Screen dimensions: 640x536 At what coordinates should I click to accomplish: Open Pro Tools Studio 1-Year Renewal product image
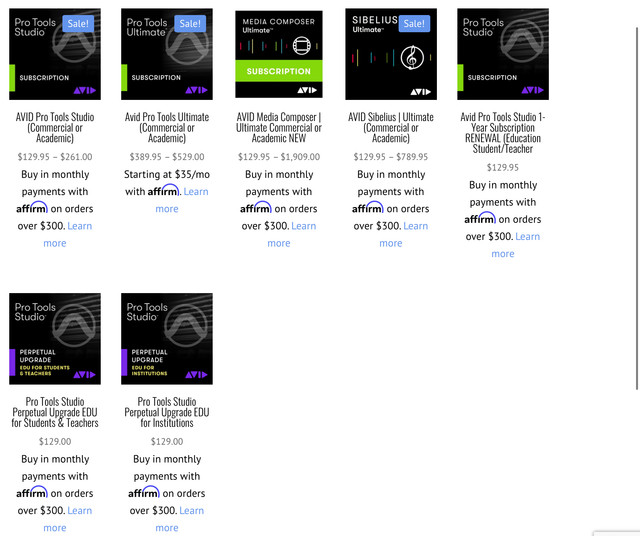pyautogui.click(x=503, y=54)
